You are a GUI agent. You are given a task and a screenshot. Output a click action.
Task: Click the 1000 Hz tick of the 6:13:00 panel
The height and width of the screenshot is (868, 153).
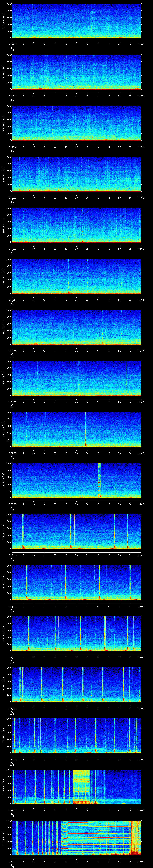pyautogui.click(x=8, y=4)
